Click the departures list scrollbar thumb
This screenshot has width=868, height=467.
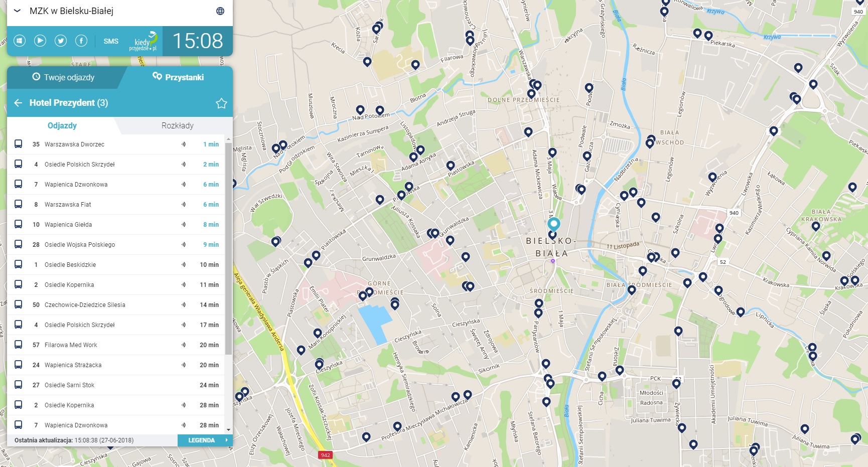pyautogui.click(x=229, y=248)
